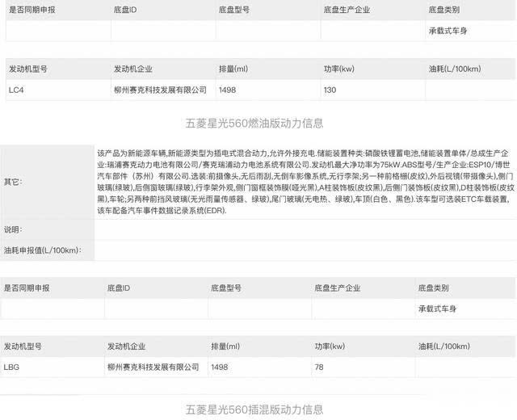
Task: Select 柳州赛克科技发展有限公司 in the LC4 row
Action: (x=160, y=90)
